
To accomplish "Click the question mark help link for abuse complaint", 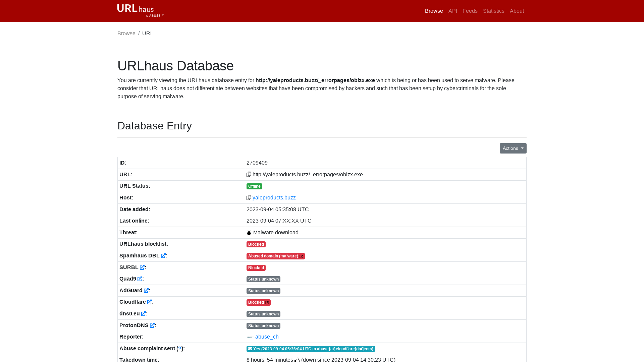I will [x=180, y=349].
